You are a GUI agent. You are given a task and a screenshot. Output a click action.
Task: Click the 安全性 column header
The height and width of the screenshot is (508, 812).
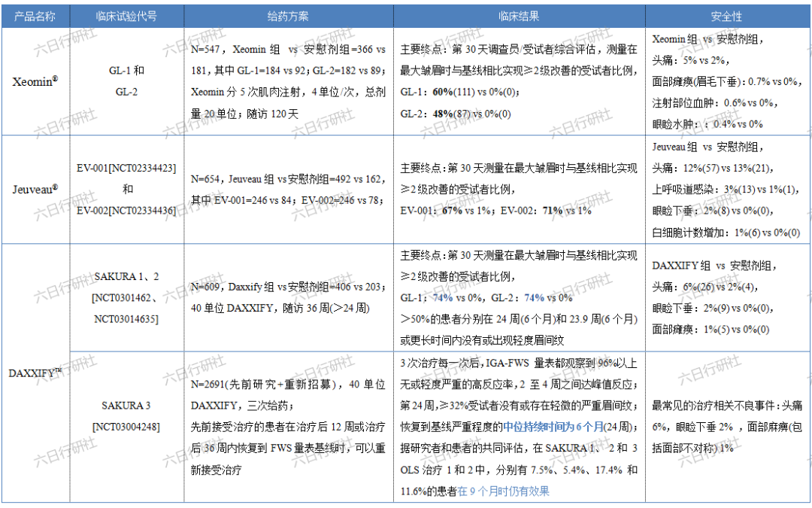726,16
